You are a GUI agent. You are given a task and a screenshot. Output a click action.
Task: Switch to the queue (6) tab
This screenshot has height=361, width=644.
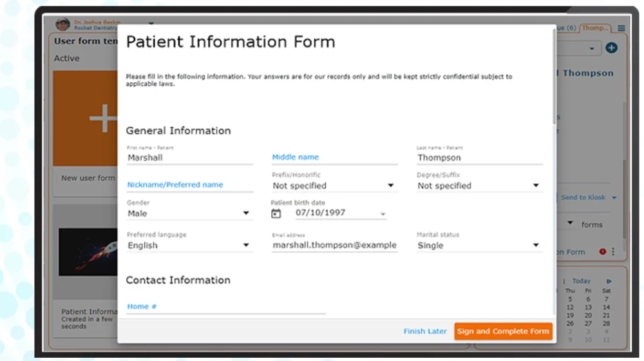tap(567, 28)
